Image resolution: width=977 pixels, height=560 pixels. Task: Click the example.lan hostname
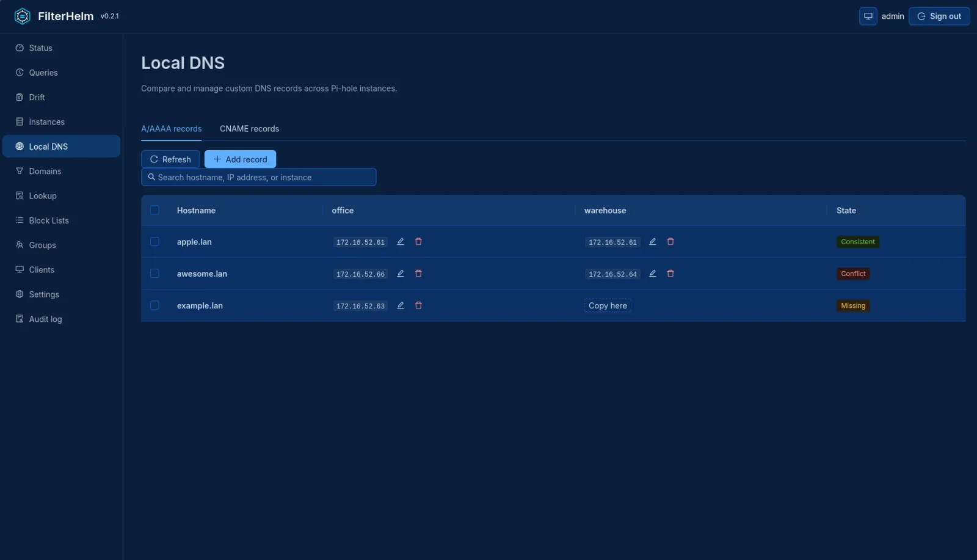(x=200, y=306)
